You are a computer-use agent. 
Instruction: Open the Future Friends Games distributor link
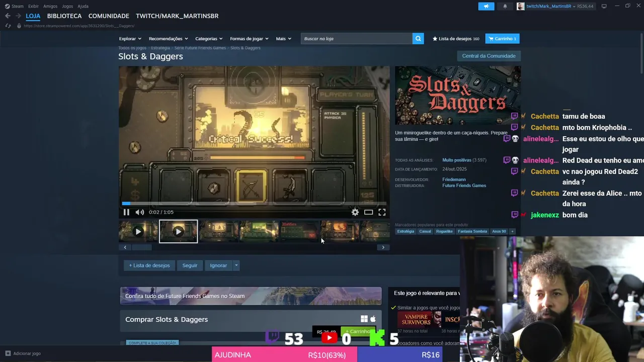464,186
